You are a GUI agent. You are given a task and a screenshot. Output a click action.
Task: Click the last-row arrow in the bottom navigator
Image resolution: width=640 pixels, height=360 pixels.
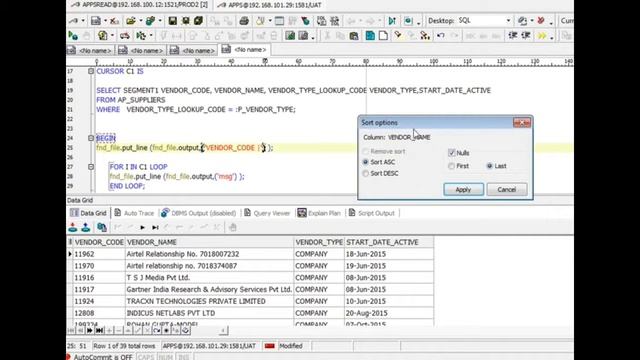coord(99,330)
